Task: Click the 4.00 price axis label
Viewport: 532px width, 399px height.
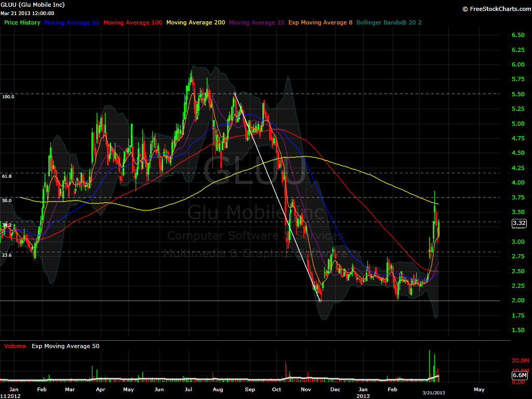Action: tap(518, 182)
